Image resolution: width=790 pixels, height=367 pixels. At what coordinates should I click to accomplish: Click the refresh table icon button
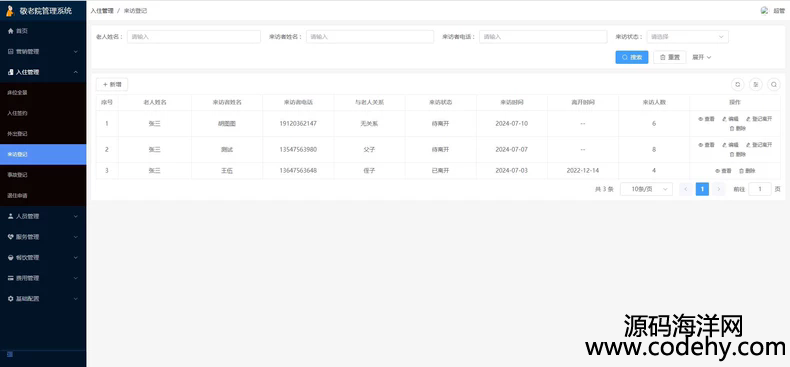(x=737, y=85)
